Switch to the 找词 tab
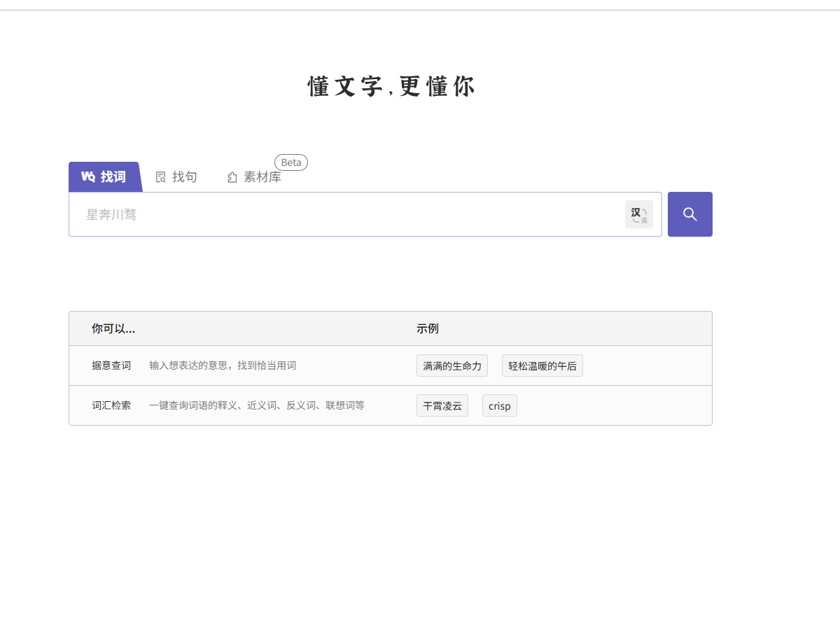The image size is (840, 633). click(105, 176)
